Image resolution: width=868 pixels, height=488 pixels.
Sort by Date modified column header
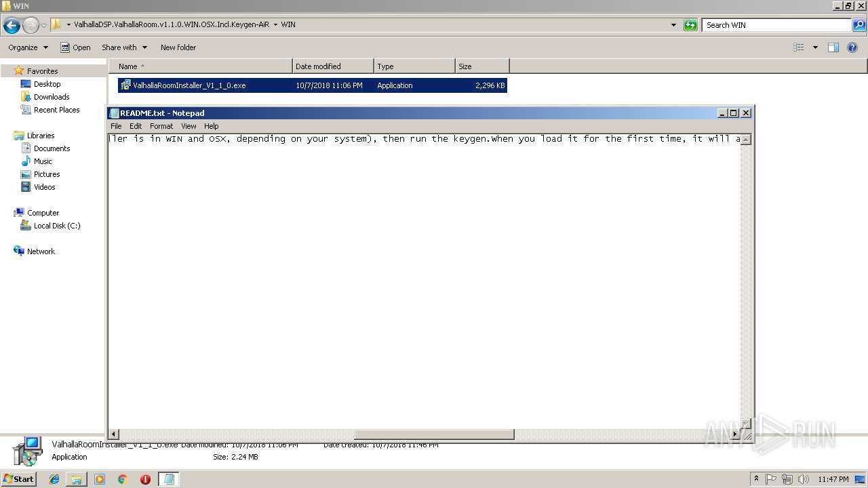pos(333,66)
